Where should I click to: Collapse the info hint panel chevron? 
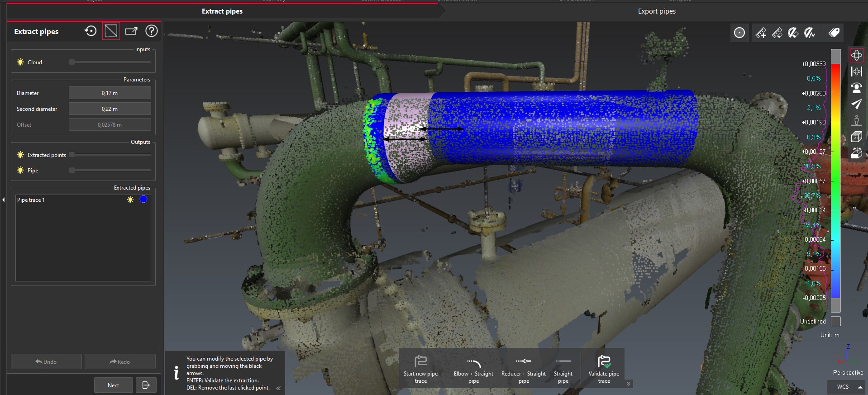point(278,388)
